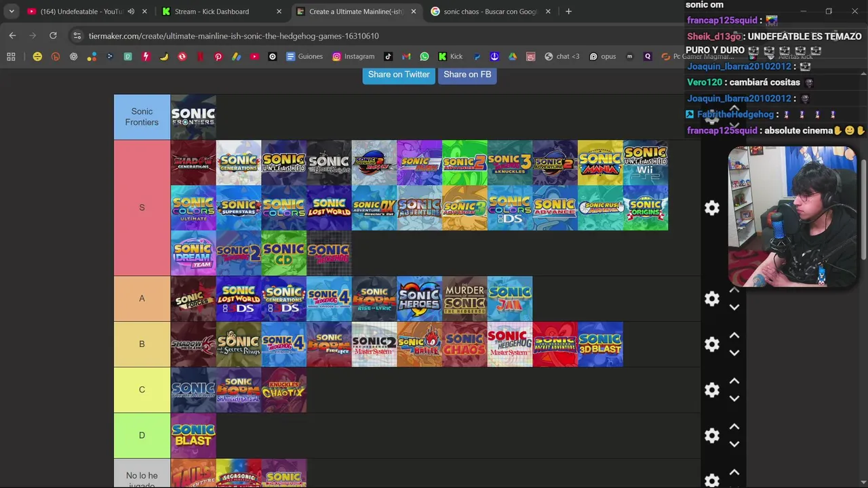Select the C tier label
The width and height of the screenshot is (868, 488).
point(142,389)
